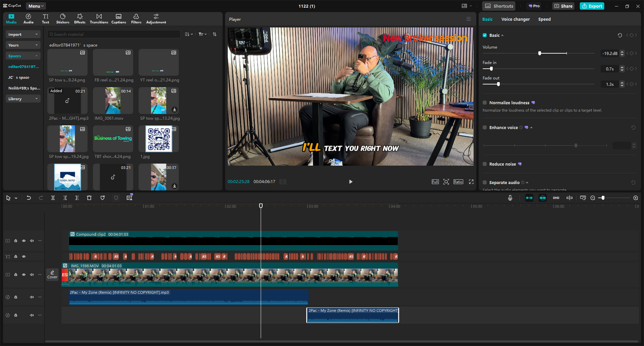Collapse the Spaces section
The width and height of the screenshot is (644, 346).
tap(23, 56)
